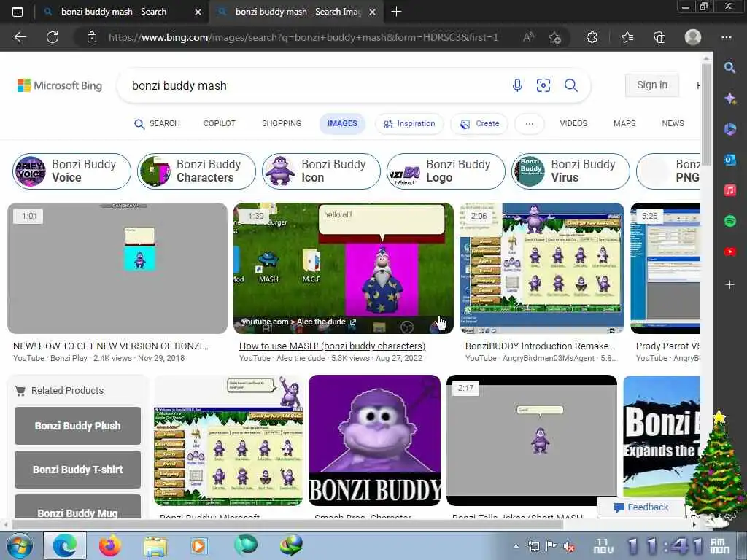
Task: Select Bonzi Buddy Voice suggestion chip
Action: [x=71, y=171]
